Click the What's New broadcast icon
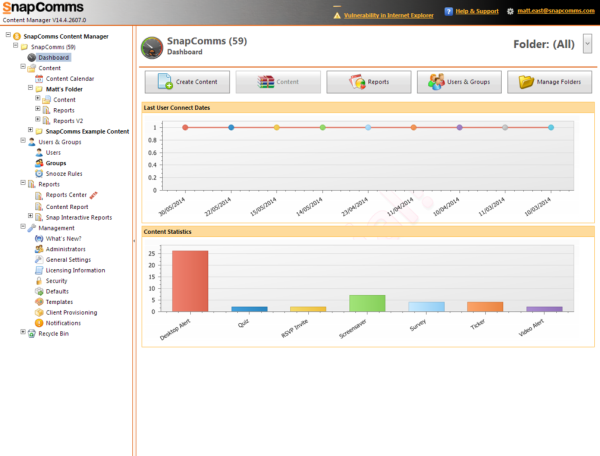 coord(39,238)
